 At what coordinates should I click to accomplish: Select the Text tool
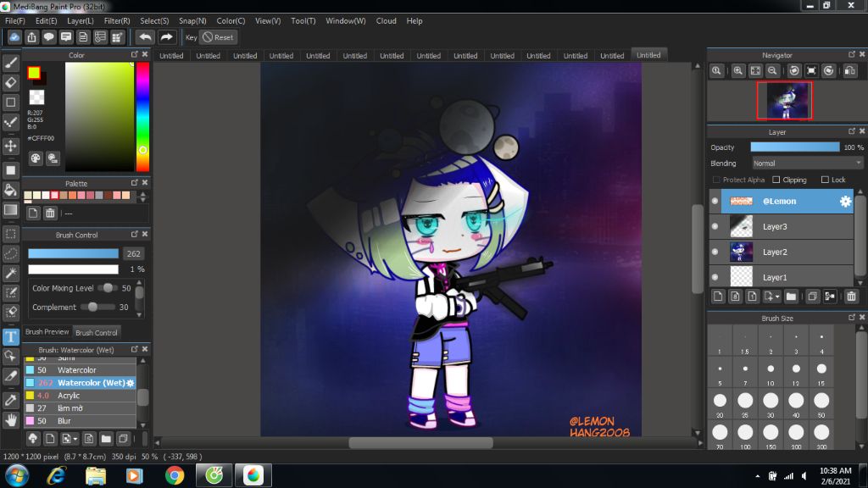[10, 336]
